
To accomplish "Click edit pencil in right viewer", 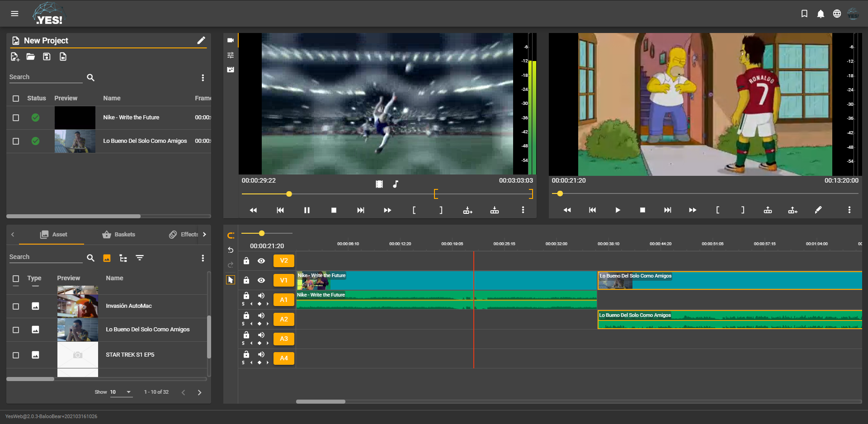I will pyautogui.click(x=818, y=210).
